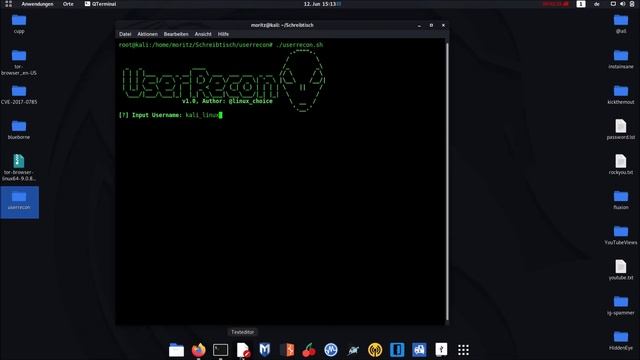The width and height of the screenshot is (640, 360).
Task: Click the screen display tray icon
Action: [613, 4]
